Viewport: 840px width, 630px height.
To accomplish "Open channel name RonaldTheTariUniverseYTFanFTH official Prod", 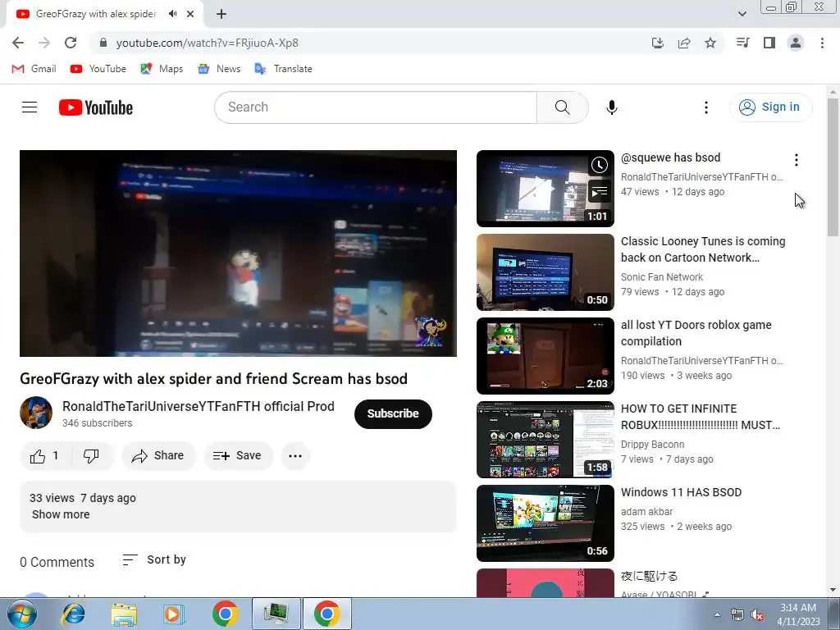I will (199, 406).
